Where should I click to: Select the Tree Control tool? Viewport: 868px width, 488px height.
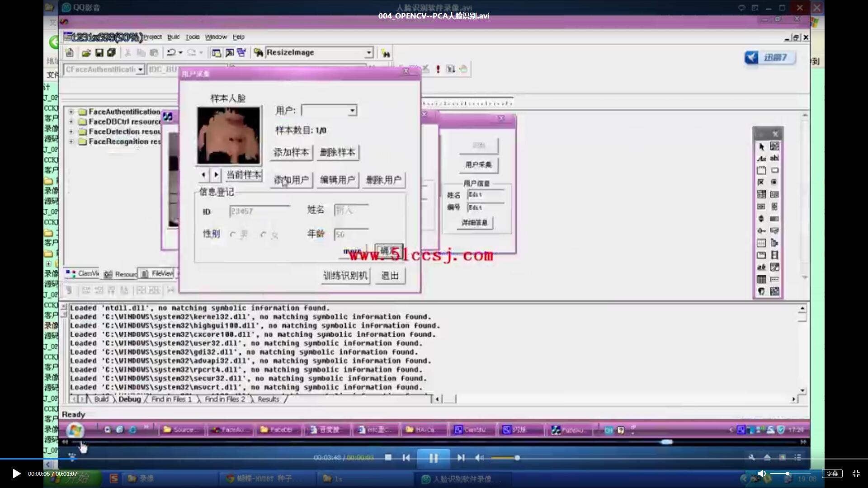coord(774,243)
